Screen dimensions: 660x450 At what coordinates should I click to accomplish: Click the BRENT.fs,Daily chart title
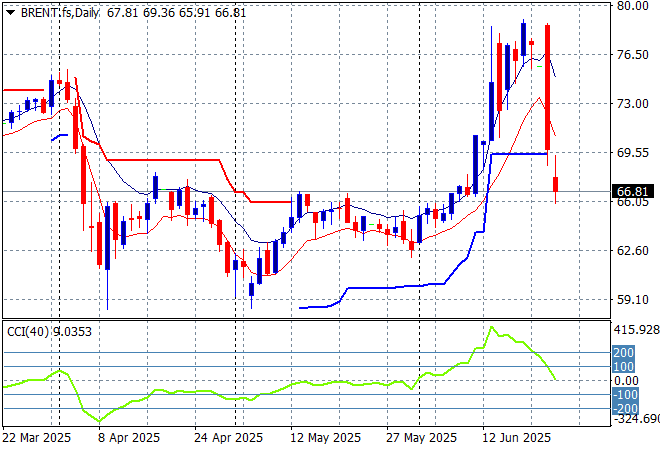tap(60, 13)
